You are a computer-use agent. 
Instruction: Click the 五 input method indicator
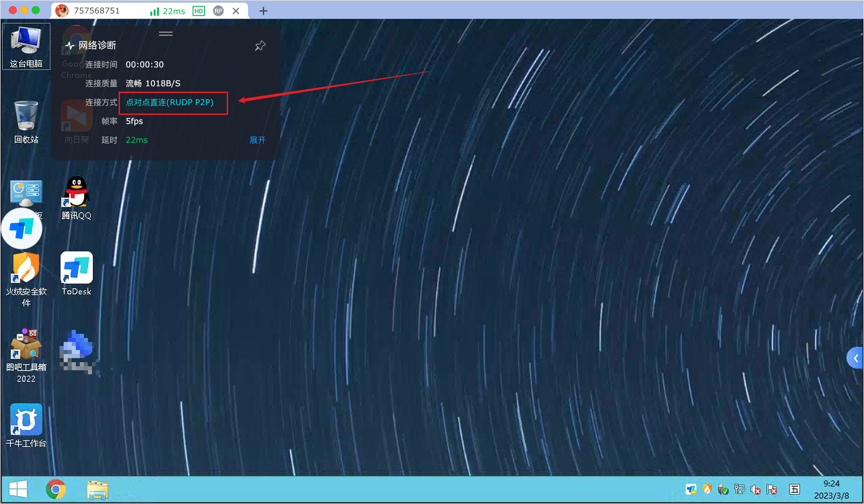click(795, 489)
